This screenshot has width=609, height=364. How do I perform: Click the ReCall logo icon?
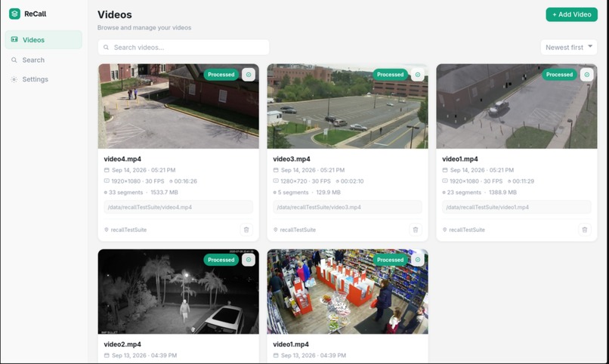tap(14, 14)
